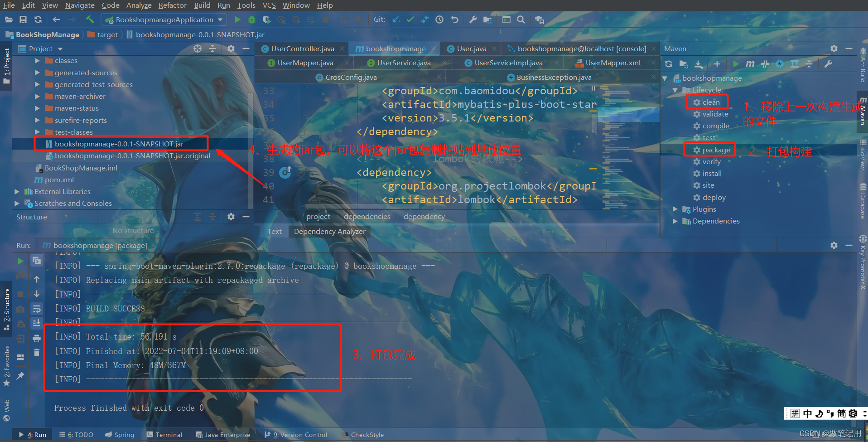Viewport: 868px width, 442px height.
Task: Open the Project panel settings gear
Action: coord(231,49)
